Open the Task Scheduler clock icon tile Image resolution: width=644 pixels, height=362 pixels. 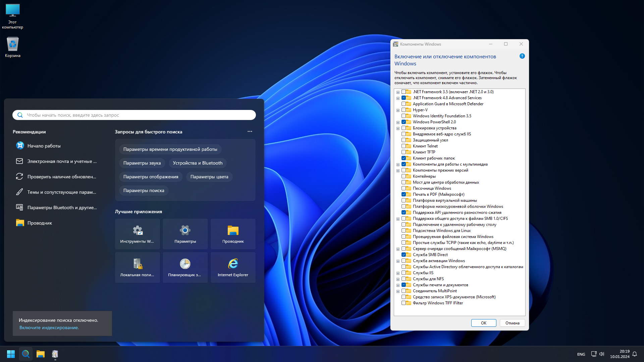185,267
